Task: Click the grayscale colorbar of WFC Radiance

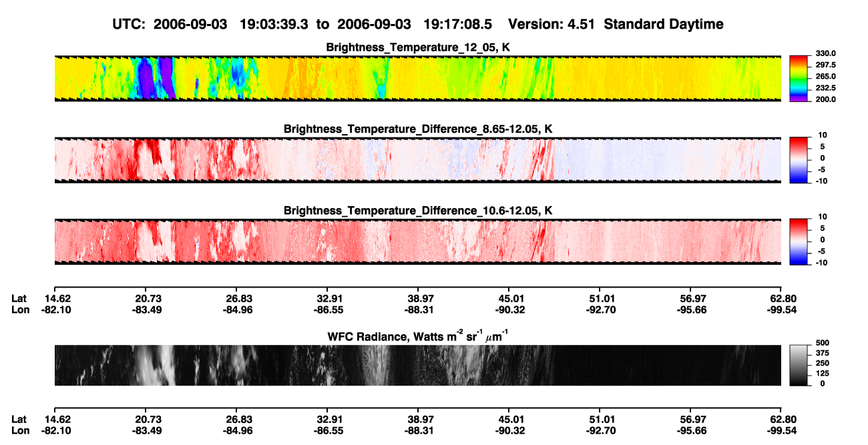Action: click(x=799, y=366)
